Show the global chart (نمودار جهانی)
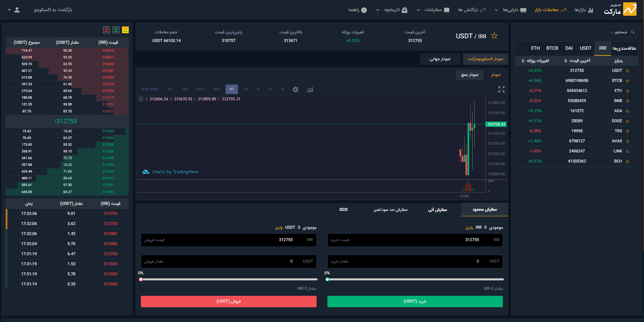644x322 pixels. [x=440, y=59]
